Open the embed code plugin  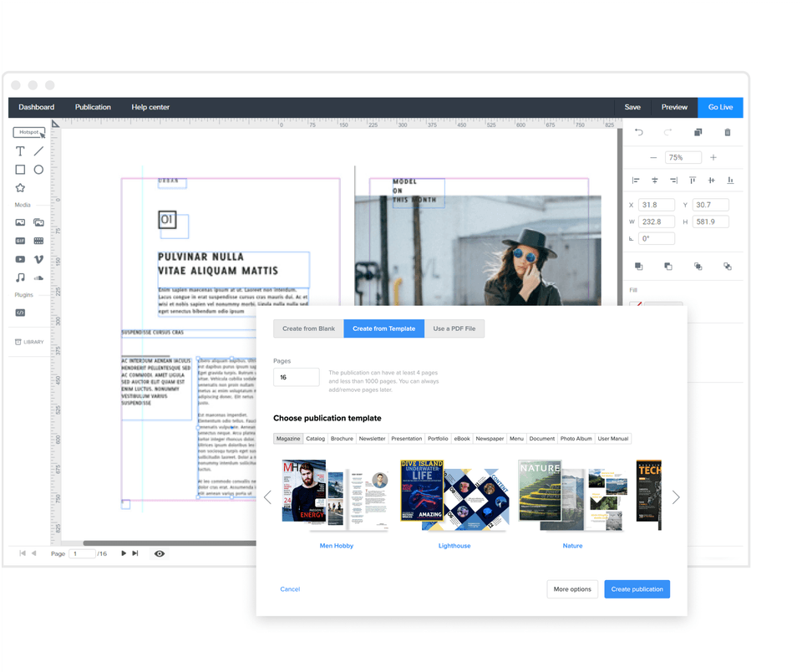tap(19, 313)
